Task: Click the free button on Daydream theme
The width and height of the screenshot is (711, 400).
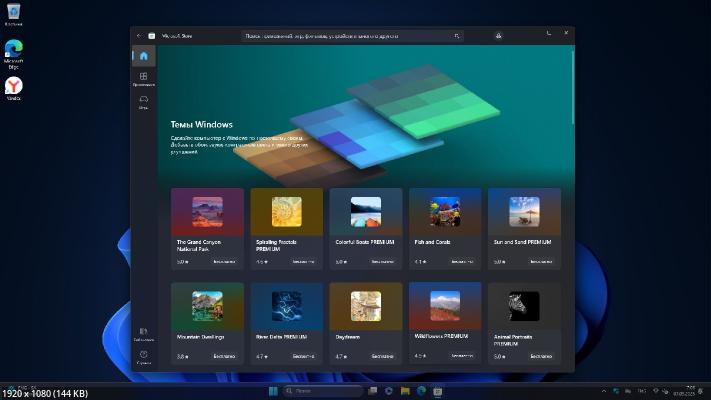Action: [382, 356]
